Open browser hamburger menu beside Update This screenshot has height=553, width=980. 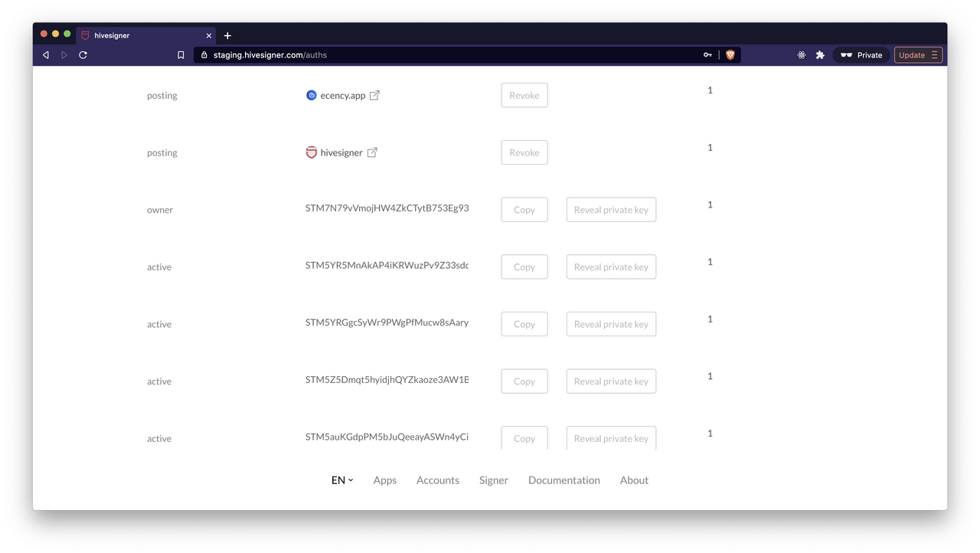click(934, 55)
